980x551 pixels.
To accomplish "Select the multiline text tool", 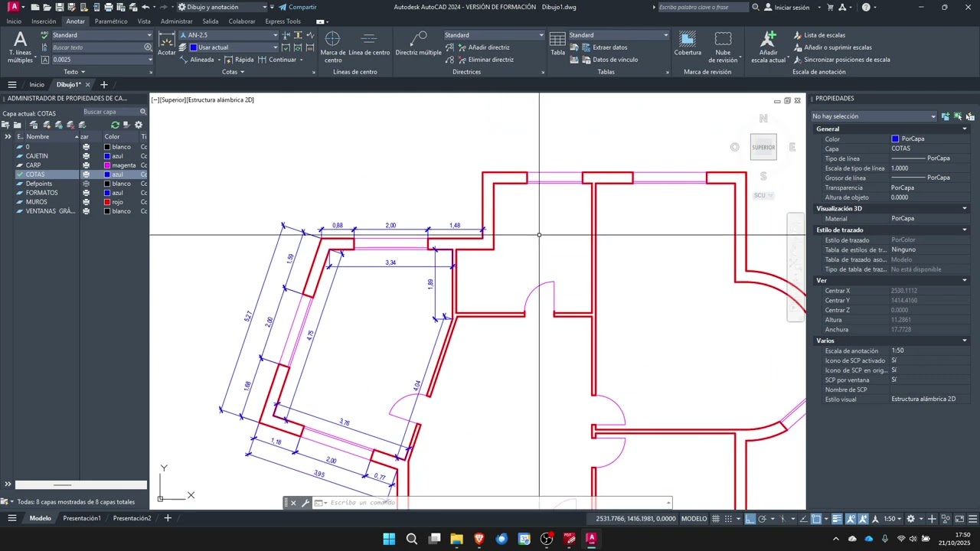I will (21, 47).
